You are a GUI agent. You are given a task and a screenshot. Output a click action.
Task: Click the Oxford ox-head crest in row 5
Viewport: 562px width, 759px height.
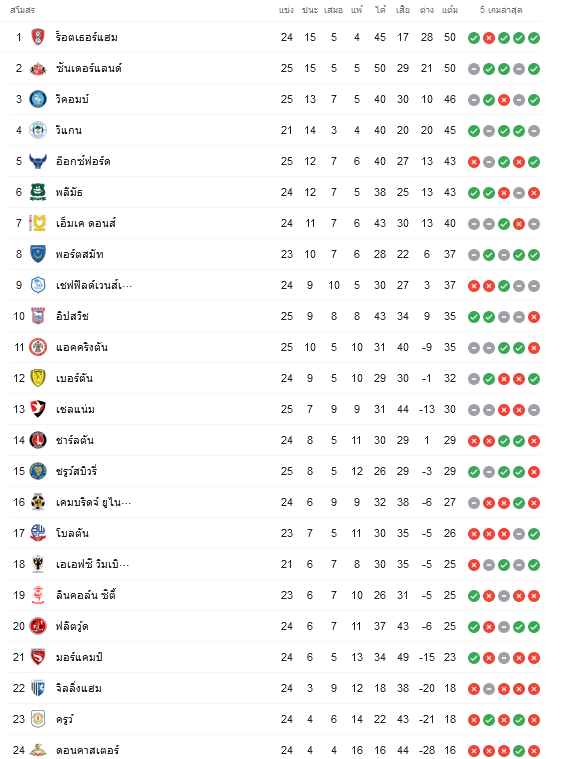click(38, 161)
